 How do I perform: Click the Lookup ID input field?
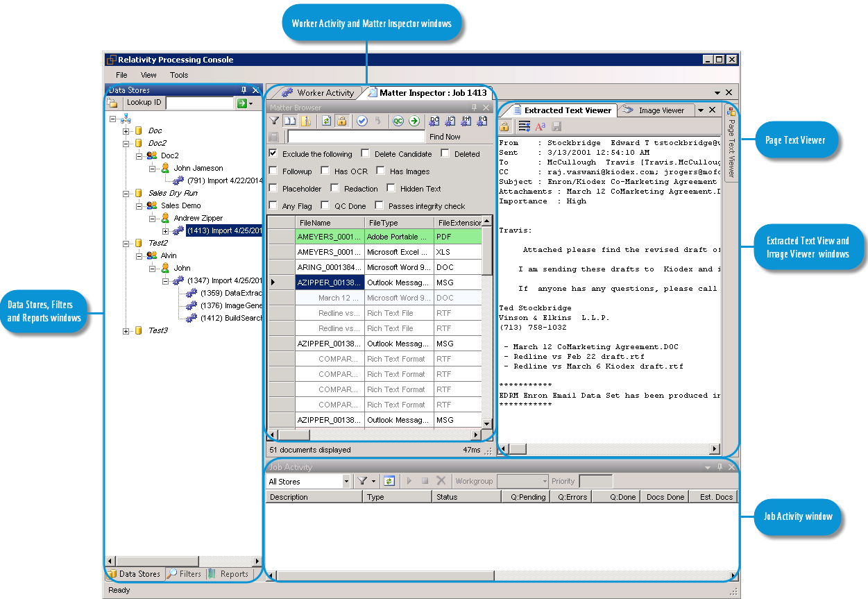199,103
